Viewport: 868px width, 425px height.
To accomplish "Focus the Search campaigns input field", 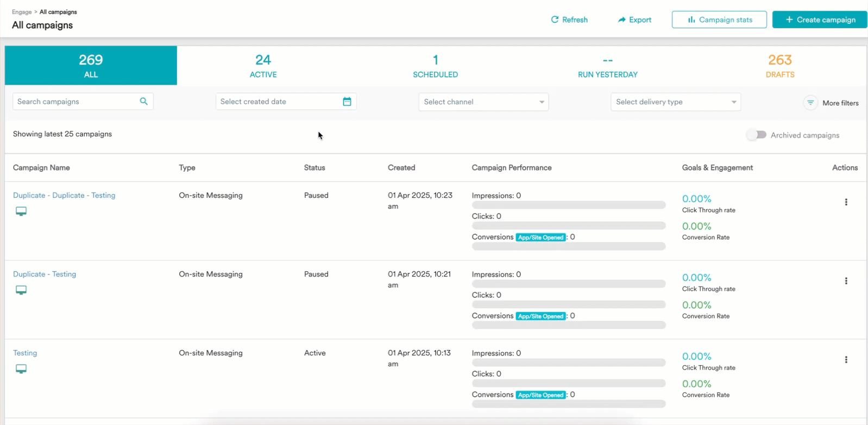I will 75,102.
